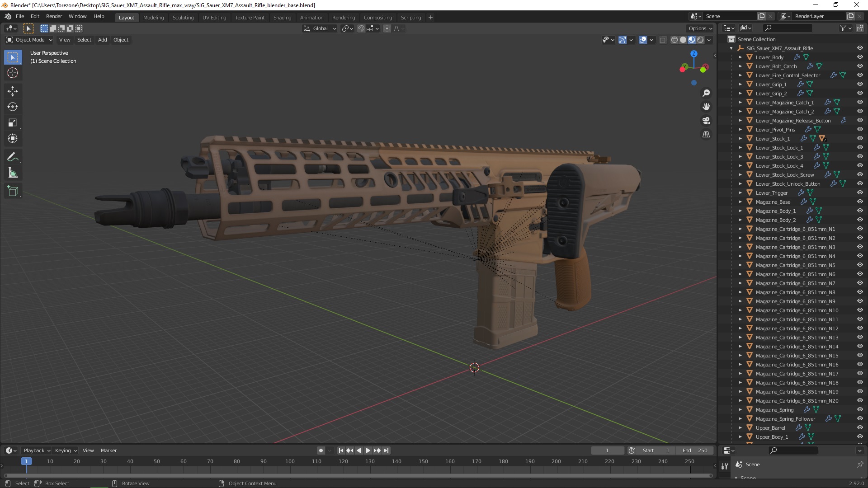Jump to next keyframe
Viewport: 868px width, 488px height.
click(x=377, y=450)
